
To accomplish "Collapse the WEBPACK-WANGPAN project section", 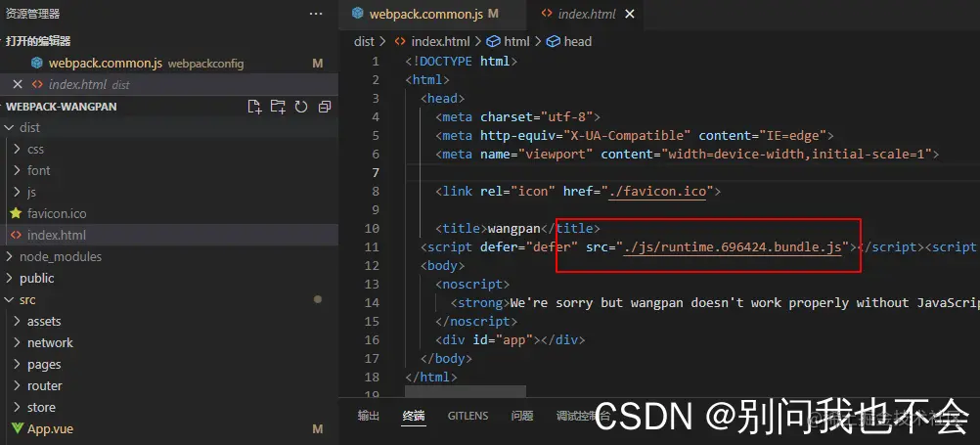I will tap(61, 107).
